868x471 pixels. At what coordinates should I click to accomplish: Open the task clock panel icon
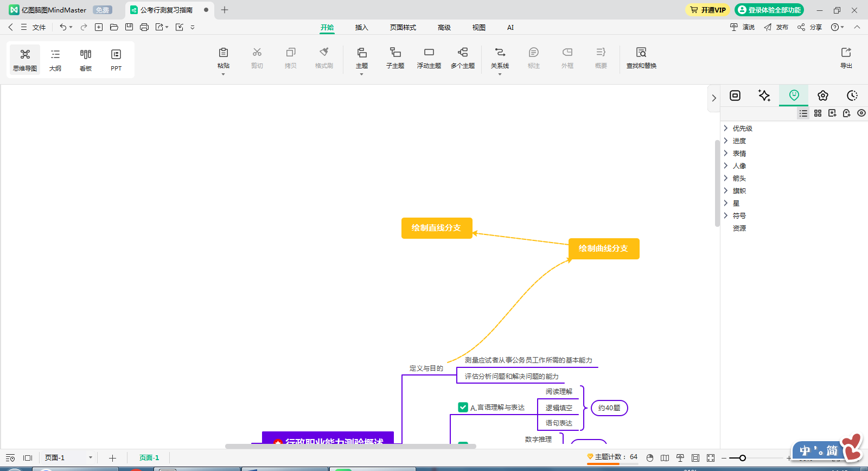coord(852,96)
